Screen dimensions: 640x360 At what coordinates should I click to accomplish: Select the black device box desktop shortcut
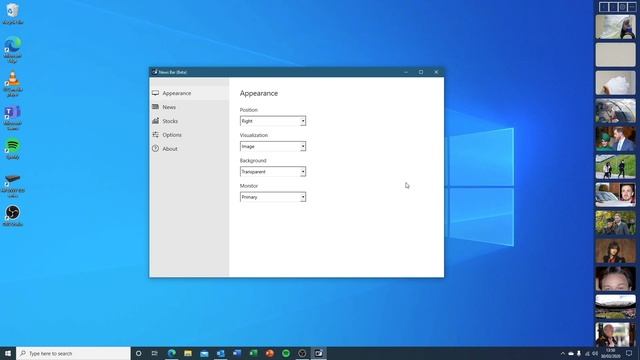(13, 186)
